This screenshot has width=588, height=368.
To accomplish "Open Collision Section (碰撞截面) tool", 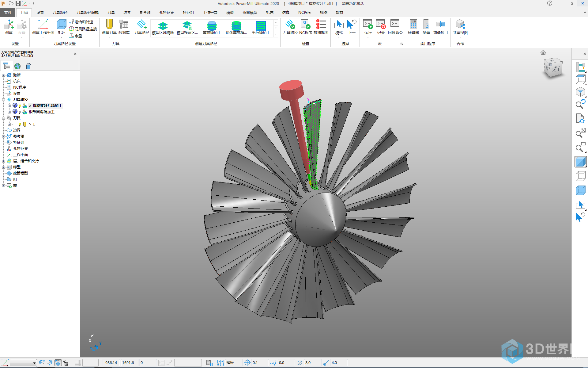I will 321,27.
